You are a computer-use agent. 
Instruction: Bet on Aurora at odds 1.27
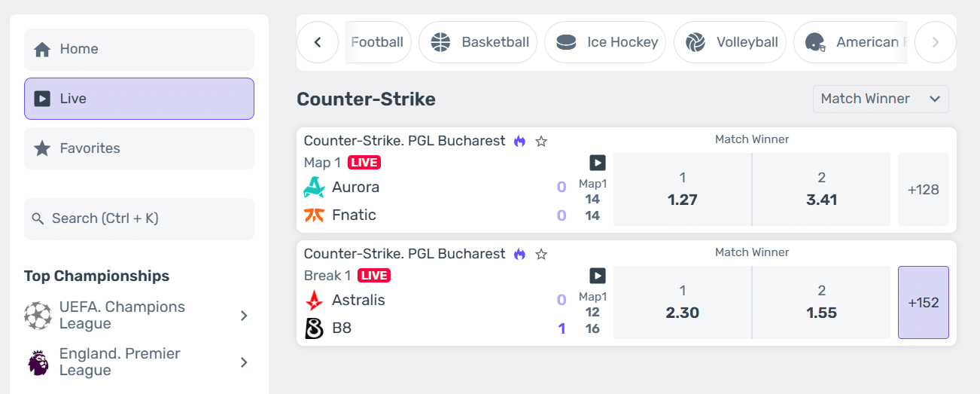682,190
